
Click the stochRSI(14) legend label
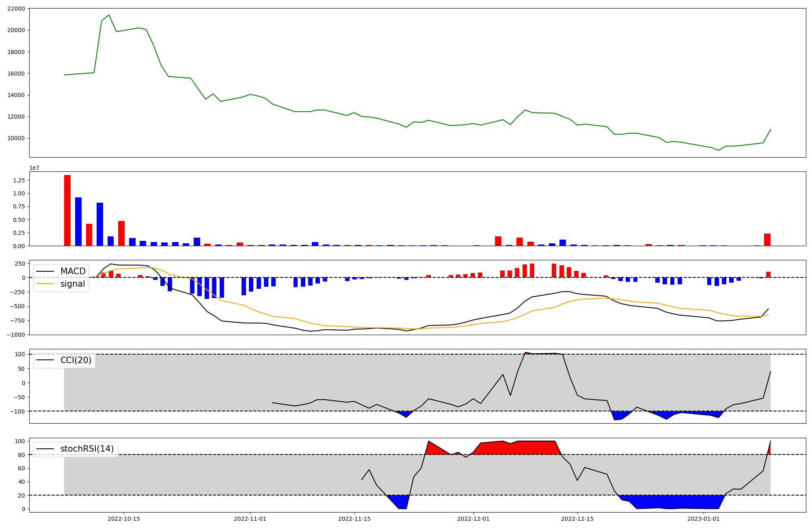[x=87, y=449]
